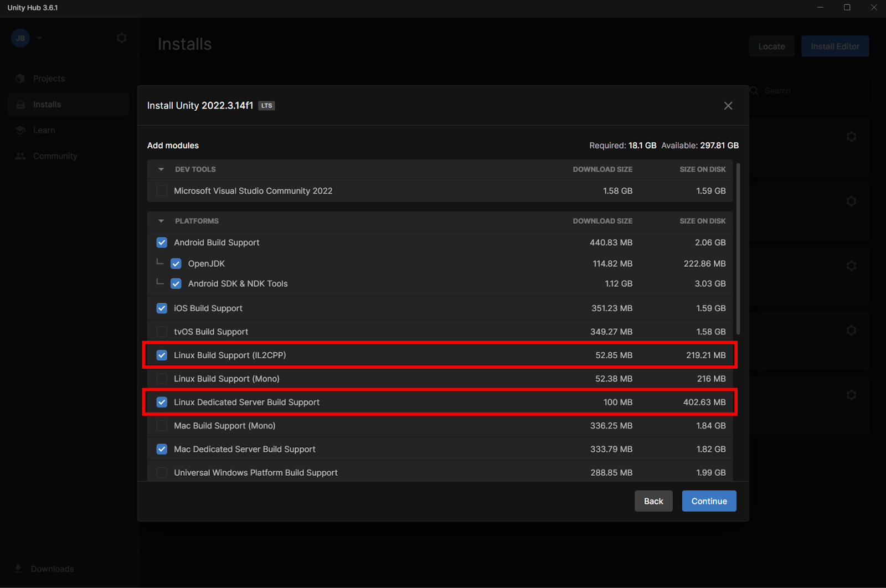Close the Install Unity dialog

(x=728, y=106)
